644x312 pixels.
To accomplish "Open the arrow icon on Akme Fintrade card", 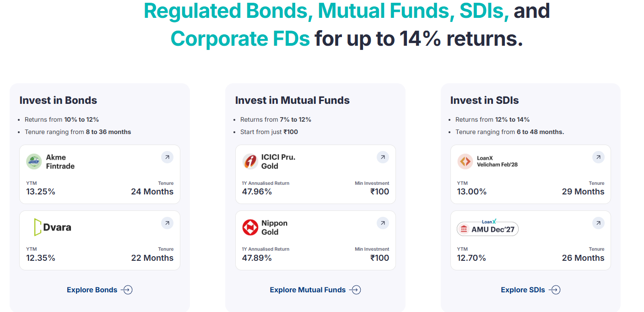I will coord(167,157).
